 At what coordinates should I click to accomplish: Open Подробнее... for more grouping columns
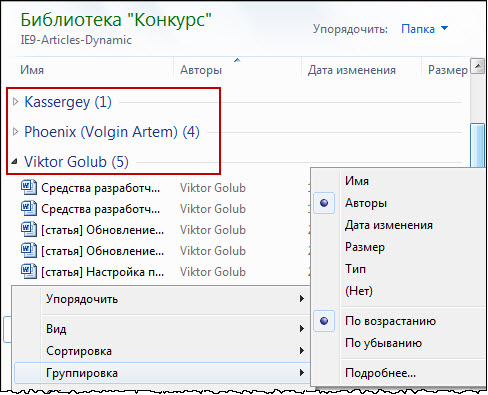380,373
